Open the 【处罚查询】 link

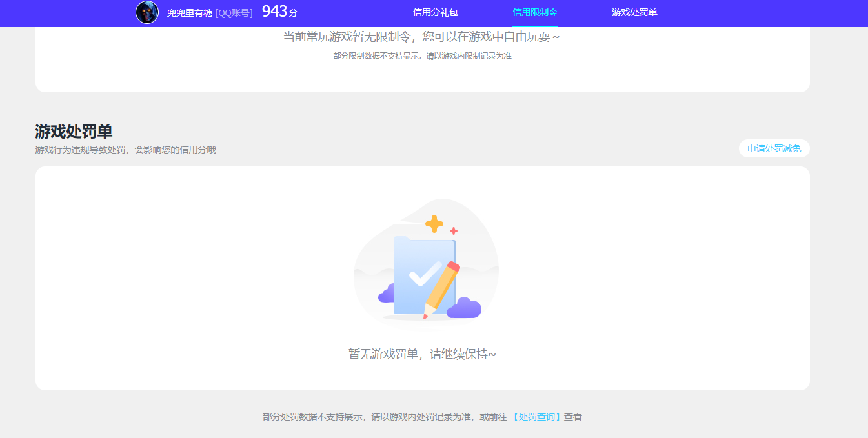[537, 417]
